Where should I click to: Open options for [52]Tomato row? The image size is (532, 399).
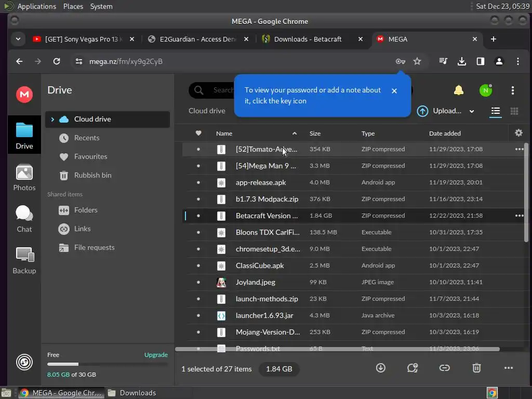pos(520,149)
